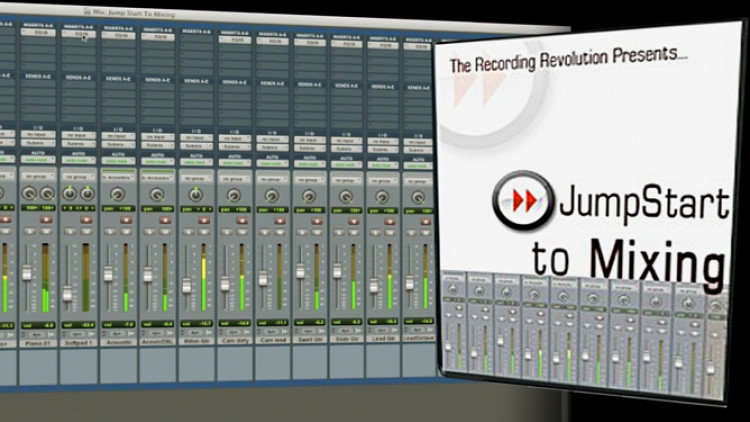Screen dimensions: 750x422
Task: Record-arm the Softpad 1 track
Action: 87,220
